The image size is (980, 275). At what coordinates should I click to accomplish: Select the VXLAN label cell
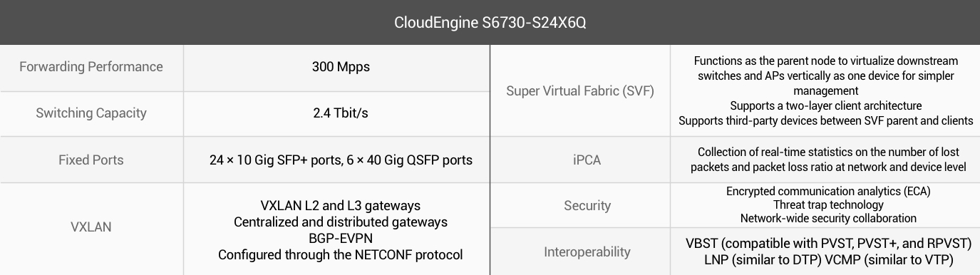91,228
